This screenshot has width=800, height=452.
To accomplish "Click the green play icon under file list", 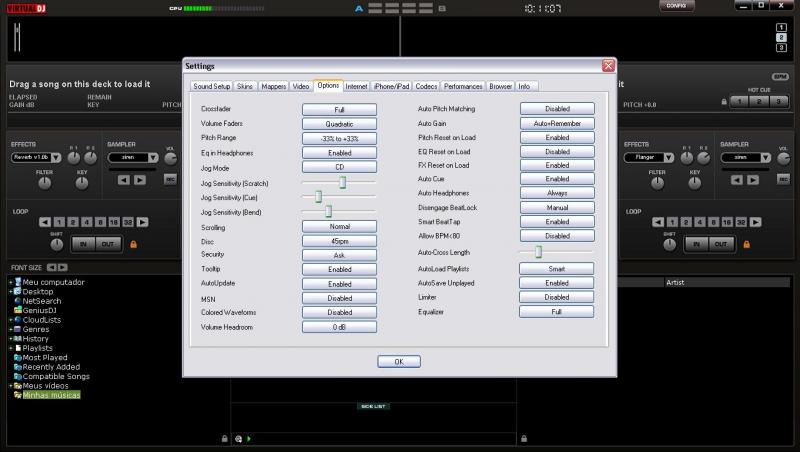I will tap(249, 438).
